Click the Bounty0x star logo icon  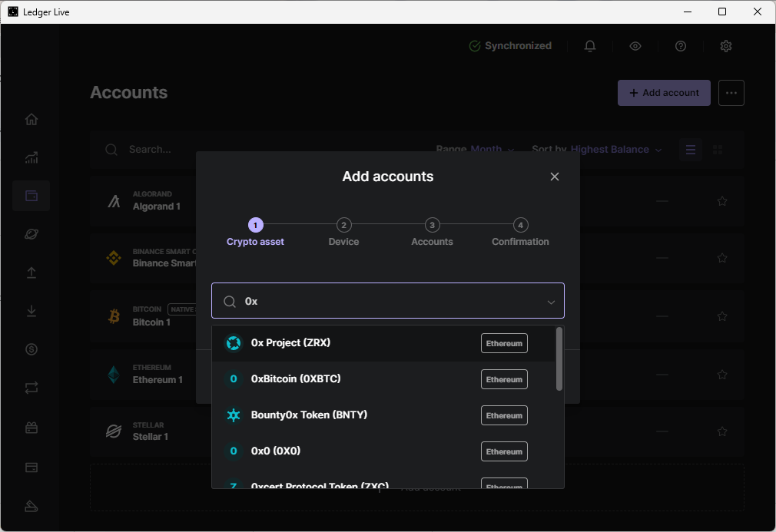[234, 415]
